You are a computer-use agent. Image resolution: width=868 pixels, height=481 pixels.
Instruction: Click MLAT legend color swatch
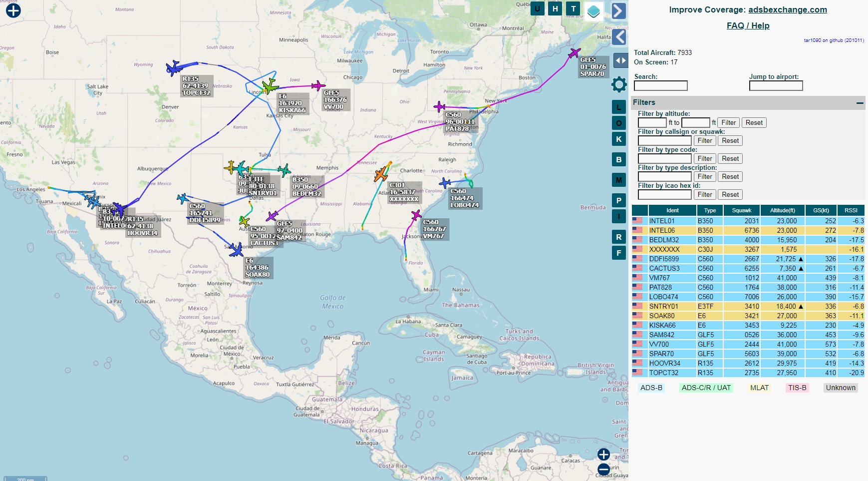759,388
